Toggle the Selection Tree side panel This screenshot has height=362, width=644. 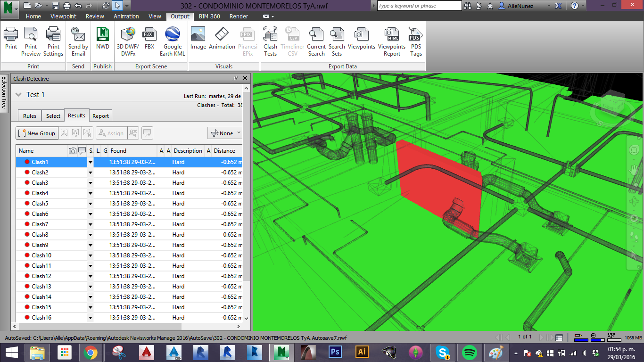[x=4, y=92]
